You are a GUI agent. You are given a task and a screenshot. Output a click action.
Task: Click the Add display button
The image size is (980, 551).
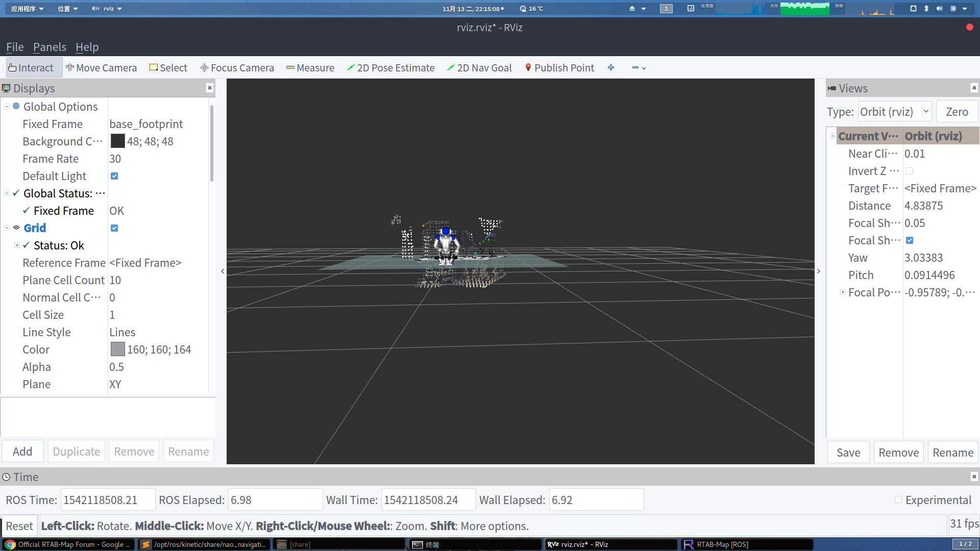tap(22, 452)
